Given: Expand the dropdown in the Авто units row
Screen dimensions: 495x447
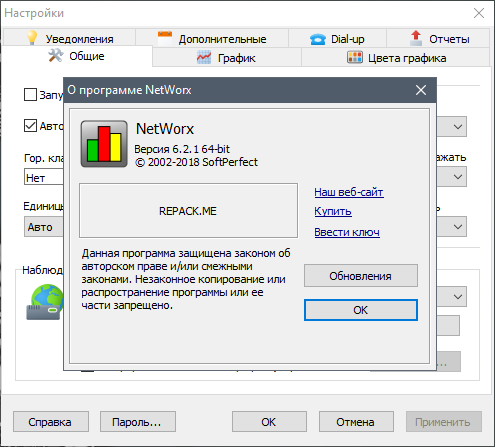Looking at the screenshot, I should click(458, 227).
